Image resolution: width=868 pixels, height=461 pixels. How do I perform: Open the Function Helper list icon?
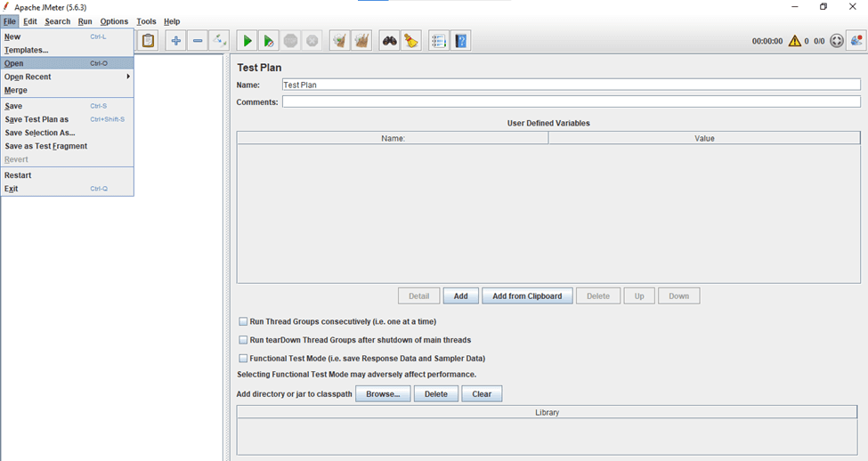[438, 40]
